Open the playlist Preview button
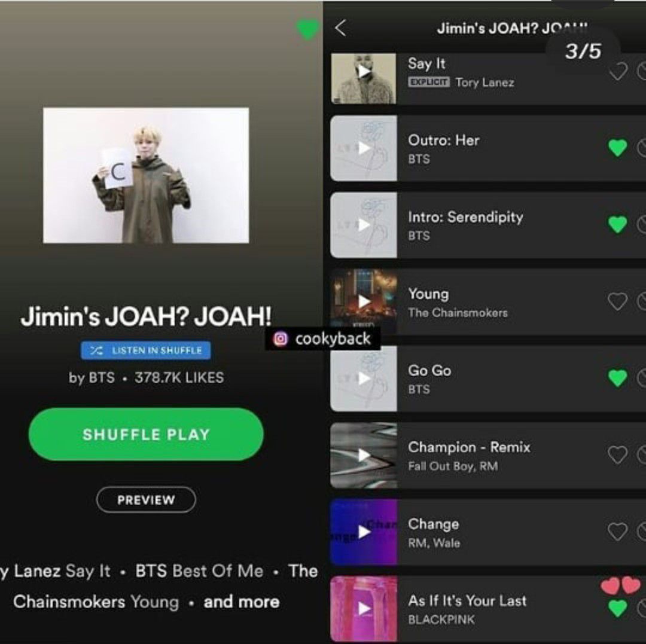Viewport: 646px width, 644px height. (146, 500)
